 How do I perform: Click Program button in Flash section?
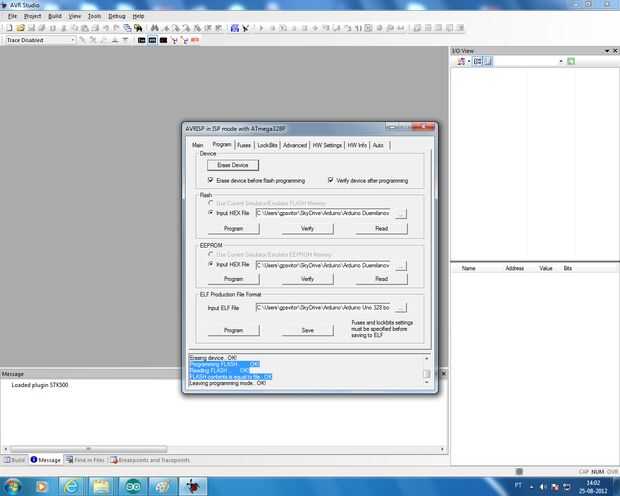point(233,229)
